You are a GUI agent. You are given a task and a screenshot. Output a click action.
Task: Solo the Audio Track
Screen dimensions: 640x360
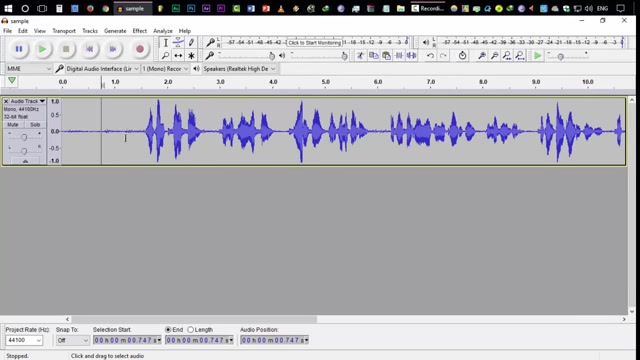(35, 124)
